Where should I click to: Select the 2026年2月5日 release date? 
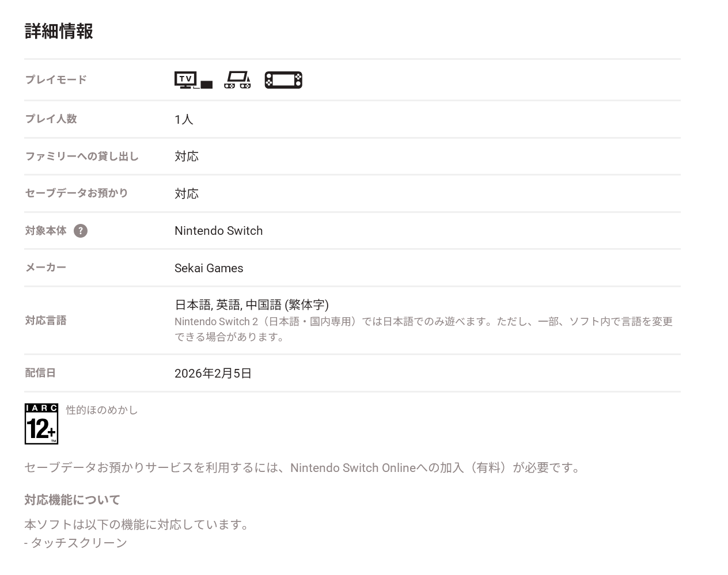[213, 374]
